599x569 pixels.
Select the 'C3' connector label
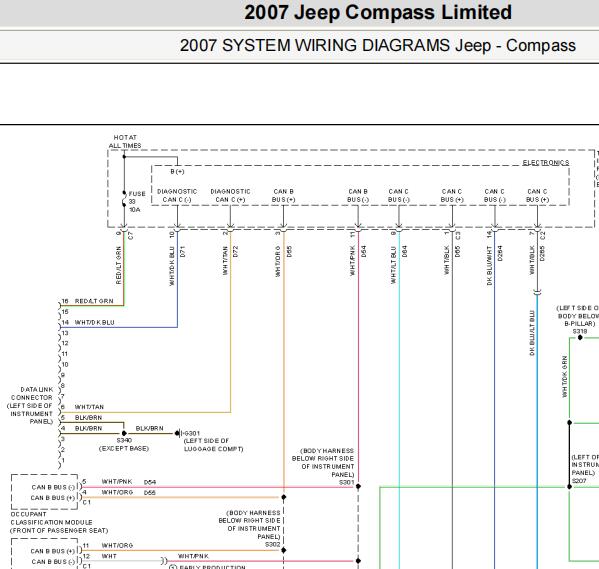pos(458,236)
